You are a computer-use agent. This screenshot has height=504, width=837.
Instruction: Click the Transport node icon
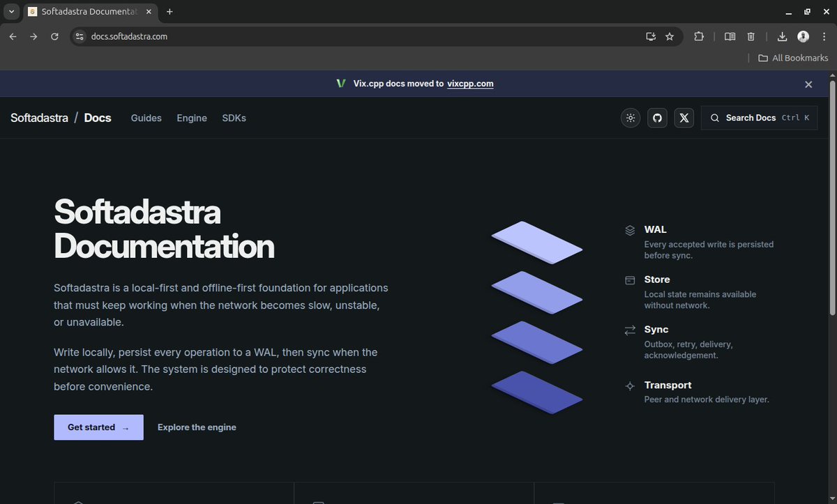[x=630, y=385]
